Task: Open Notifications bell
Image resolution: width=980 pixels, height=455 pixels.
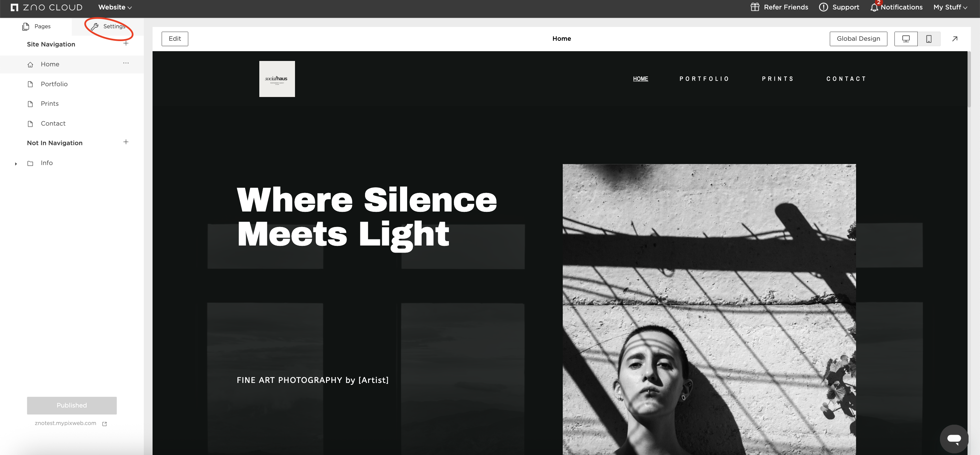Action: 874,7
